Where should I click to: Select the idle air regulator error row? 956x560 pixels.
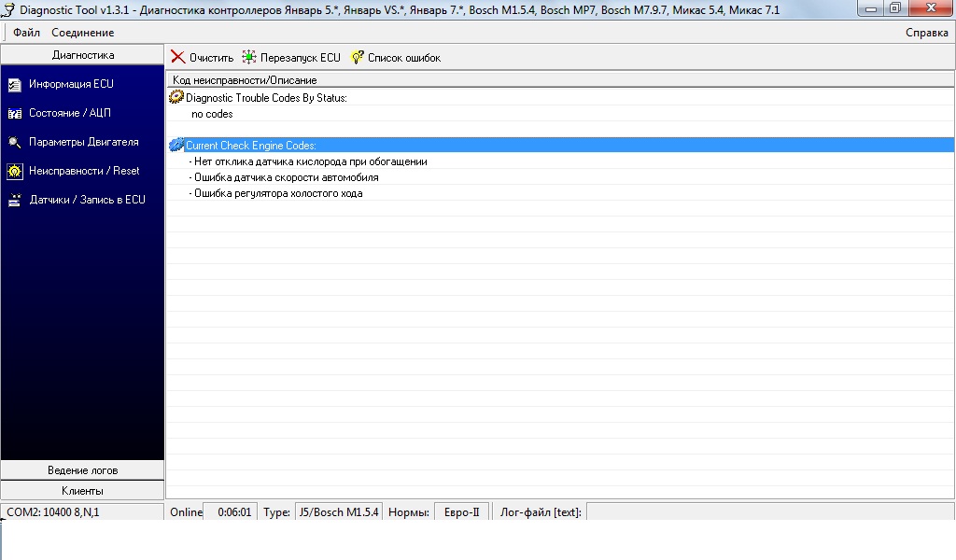(276, 193)
